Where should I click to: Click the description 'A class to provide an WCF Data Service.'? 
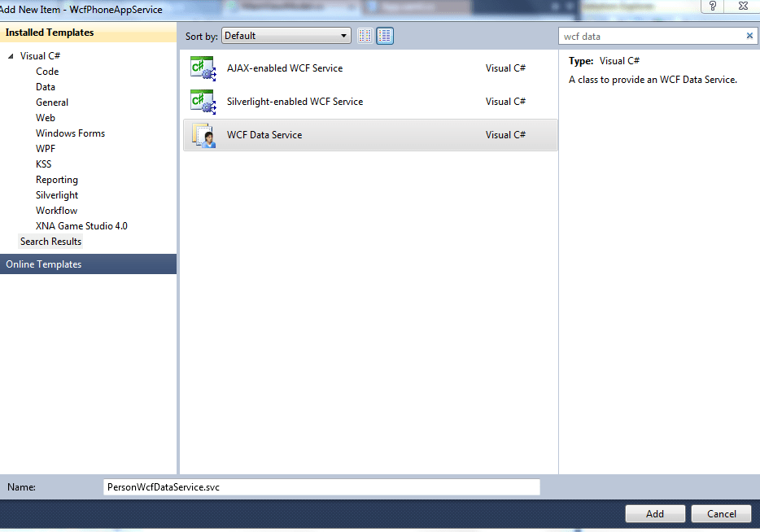pos(653,80)
